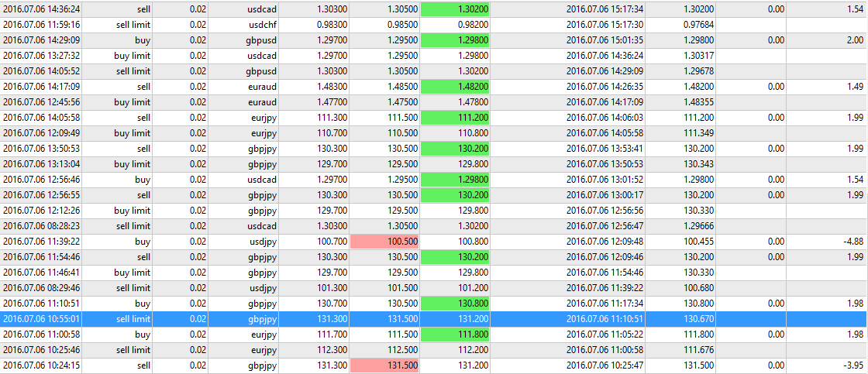Select the price value 1.30317
Viewport: 868px width, 374px height.
tap(698, 56)
